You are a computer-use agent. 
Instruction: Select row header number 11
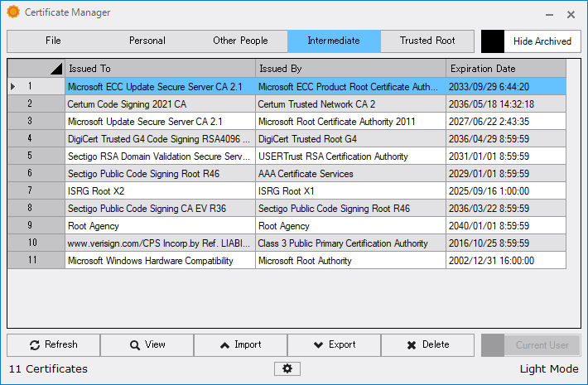pyautogui.click(x=36, y=261)
